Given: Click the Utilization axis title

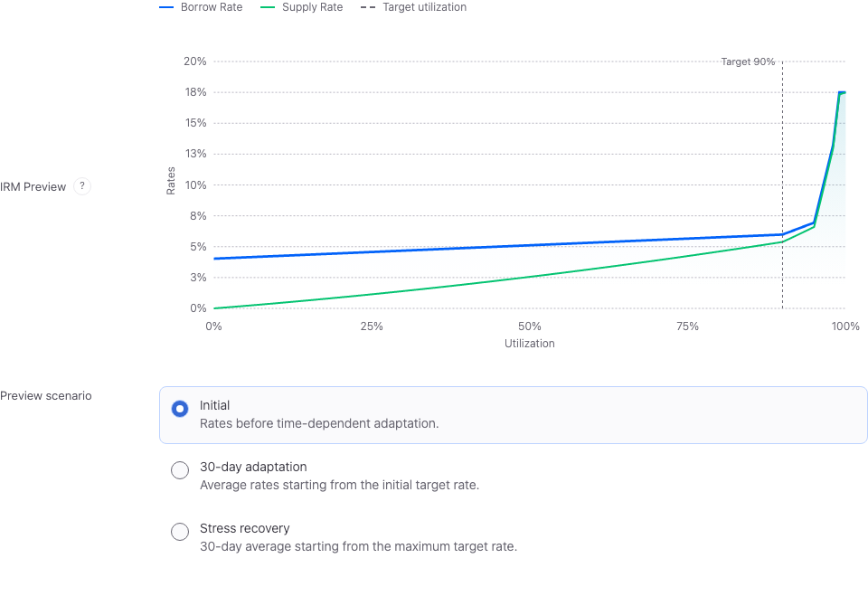Looking at the screenshot, I should [529, 344].
